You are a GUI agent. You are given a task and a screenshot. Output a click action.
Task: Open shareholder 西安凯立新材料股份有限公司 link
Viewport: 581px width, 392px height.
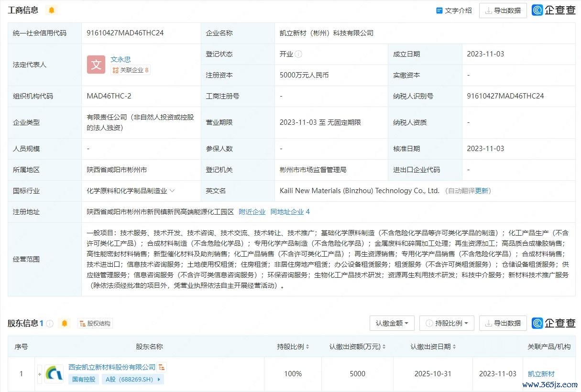click(x=112, y=367)
